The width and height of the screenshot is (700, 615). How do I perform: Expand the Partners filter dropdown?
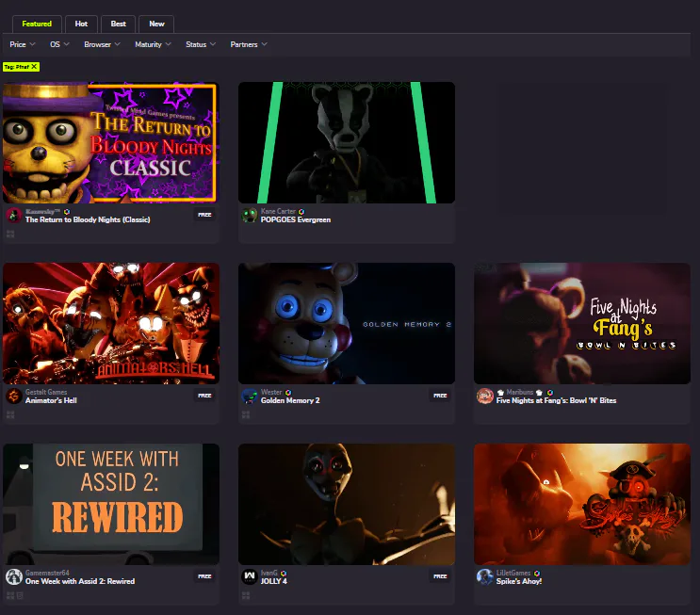click(x=249, y=44)
